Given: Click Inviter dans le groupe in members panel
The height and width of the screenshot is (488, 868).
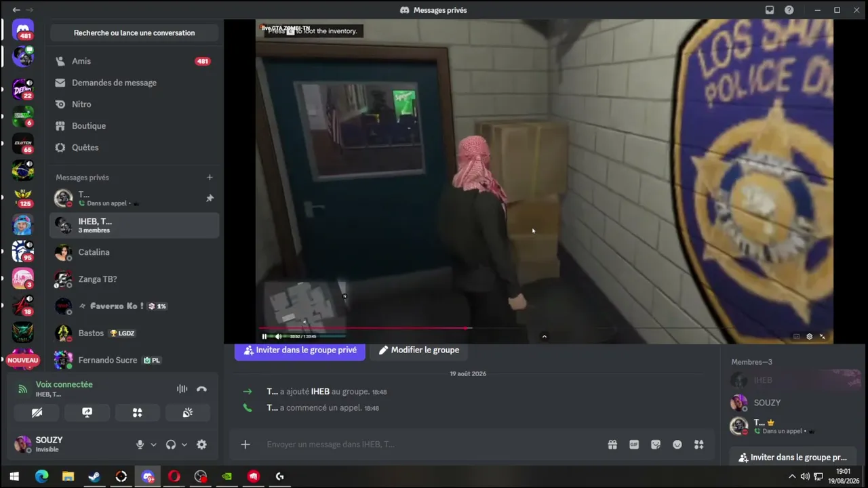Looking at the screenshot, I should (x=794, y=457).
